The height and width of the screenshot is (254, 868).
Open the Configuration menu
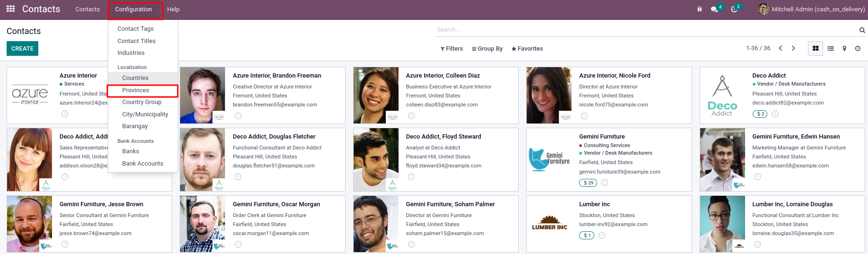(x=133, y=9)
